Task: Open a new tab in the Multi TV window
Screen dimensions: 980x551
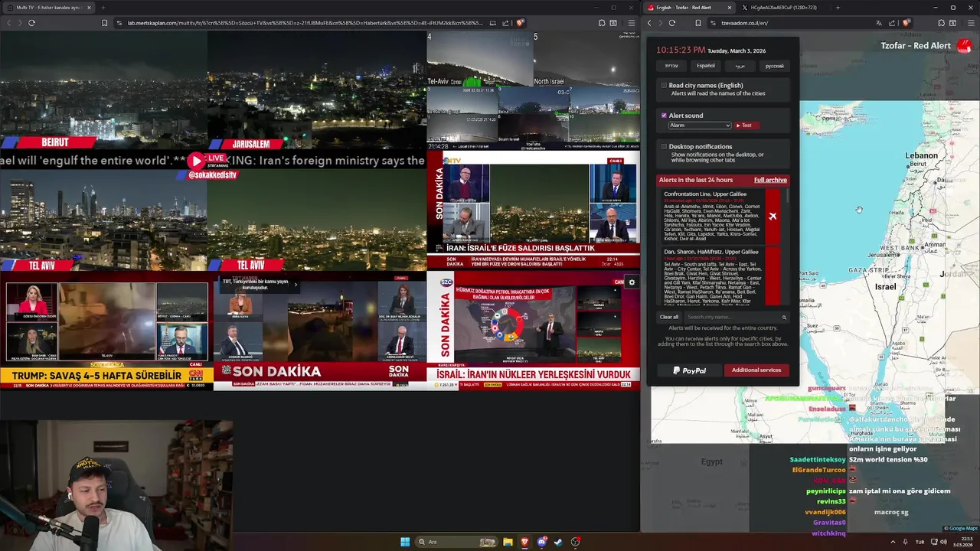Action: 103,8
